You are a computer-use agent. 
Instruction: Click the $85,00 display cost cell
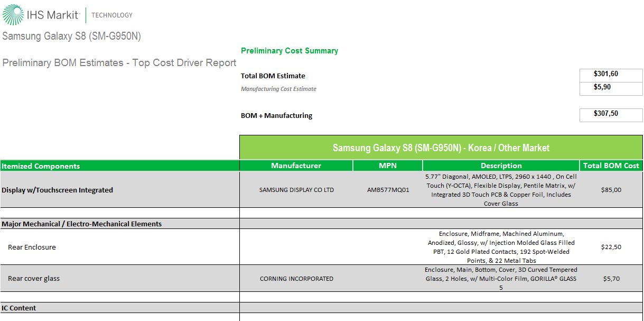coord(611,190)
